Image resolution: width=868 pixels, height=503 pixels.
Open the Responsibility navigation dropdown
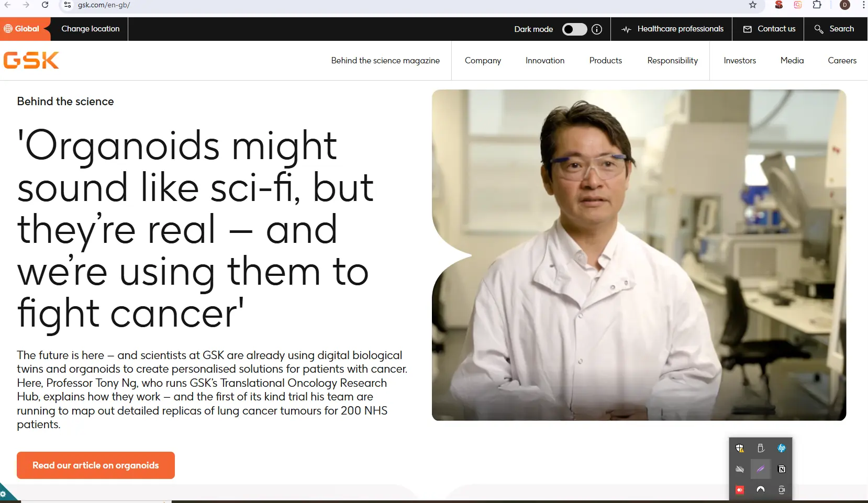click(672, 61)
